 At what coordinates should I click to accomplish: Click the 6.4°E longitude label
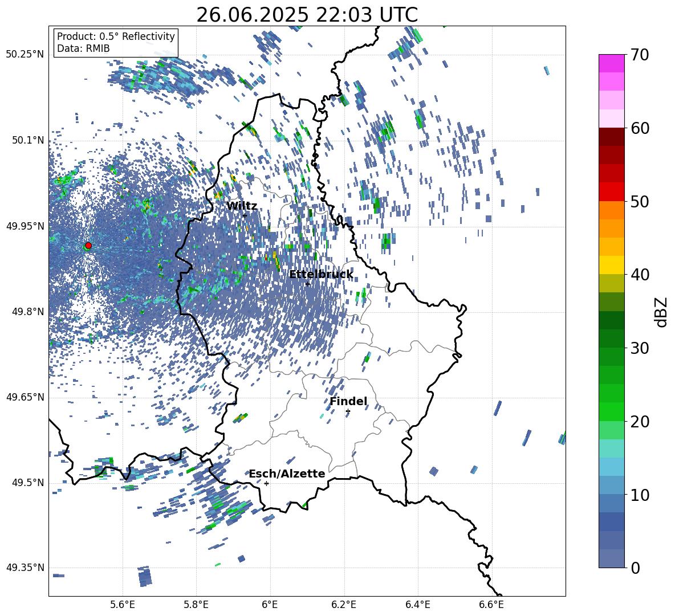pos(417,605)
